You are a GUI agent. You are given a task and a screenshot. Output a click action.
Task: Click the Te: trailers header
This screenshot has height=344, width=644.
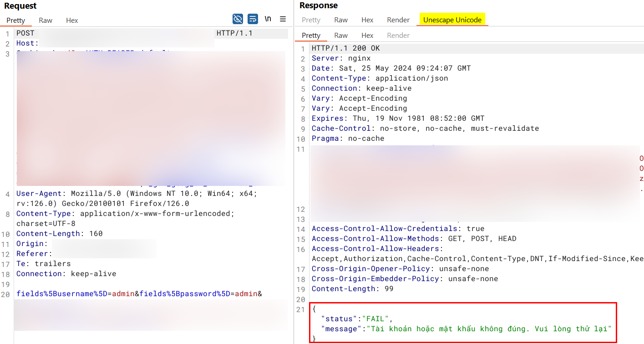pos(44,264)
